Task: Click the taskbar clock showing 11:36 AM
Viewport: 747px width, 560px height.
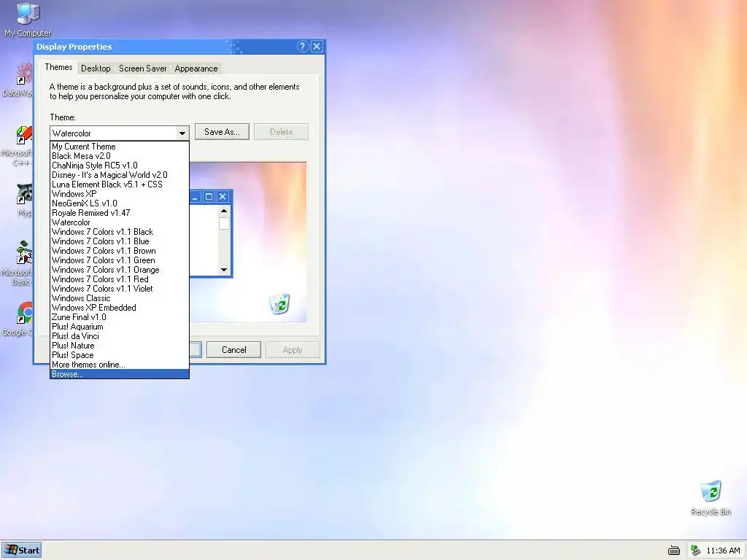Action: pyautogui.click(x=723, y=551)
